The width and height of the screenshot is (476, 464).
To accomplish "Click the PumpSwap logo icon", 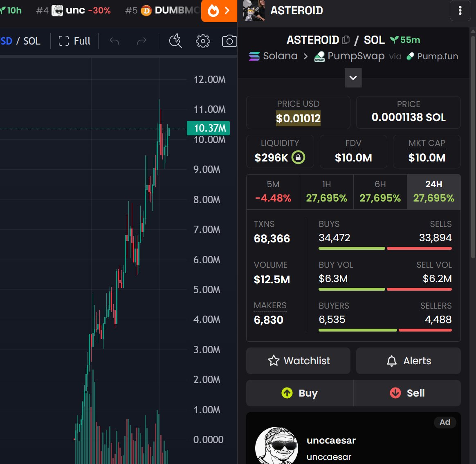I will click(319, 56).
